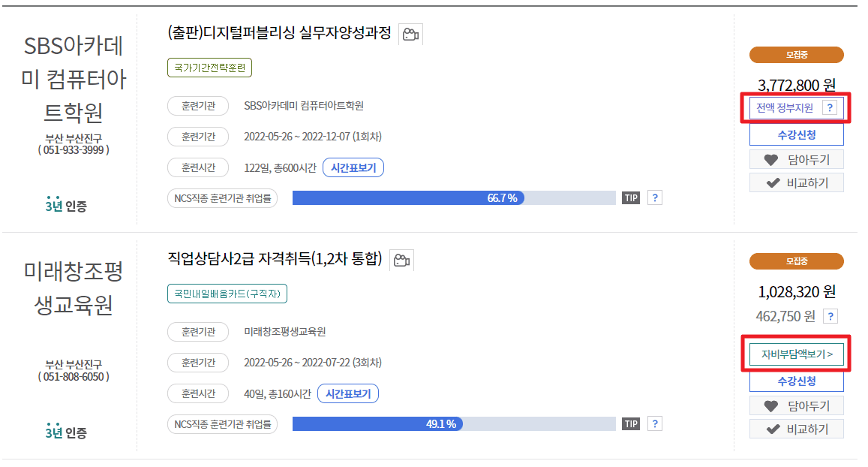Click question mark next to 전액 정부지원
This screenshot has width=868, height=467.
pyautogui.click(x=830, y=108)
